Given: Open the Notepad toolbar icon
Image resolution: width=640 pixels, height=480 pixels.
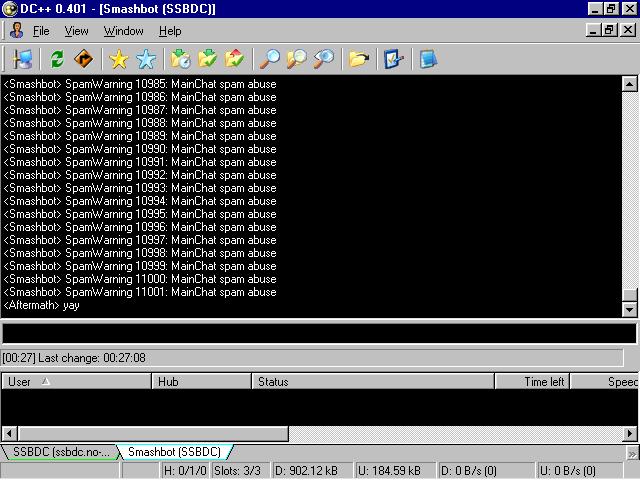Looking at the screenshot, I should (429, 59).
